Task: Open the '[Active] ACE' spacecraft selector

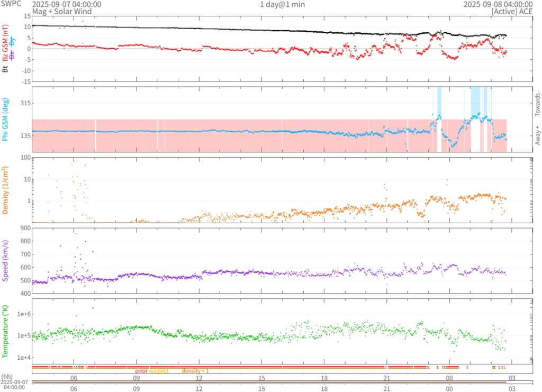Action: [x=513, y=11]
